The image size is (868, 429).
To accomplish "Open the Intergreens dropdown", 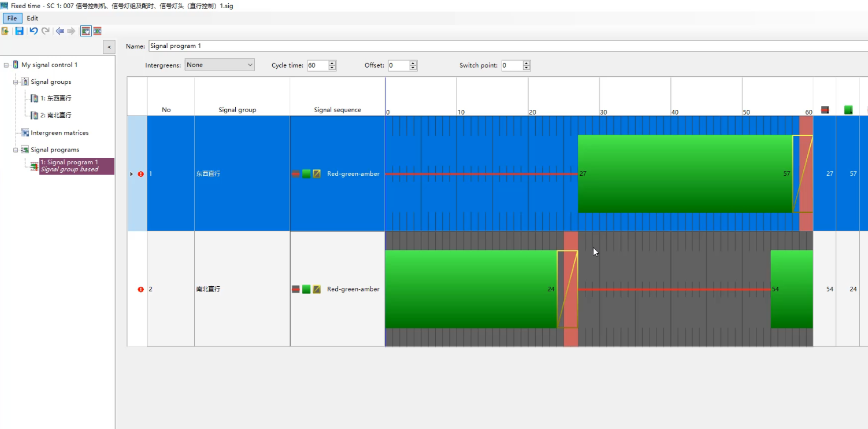I will point(220,65).
